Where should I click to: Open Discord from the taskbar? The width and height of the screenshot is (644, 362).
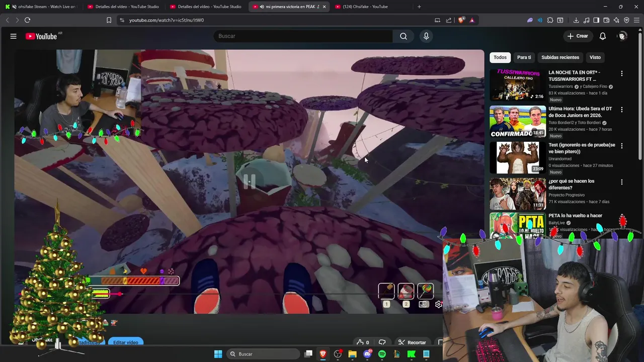point(367,354)
